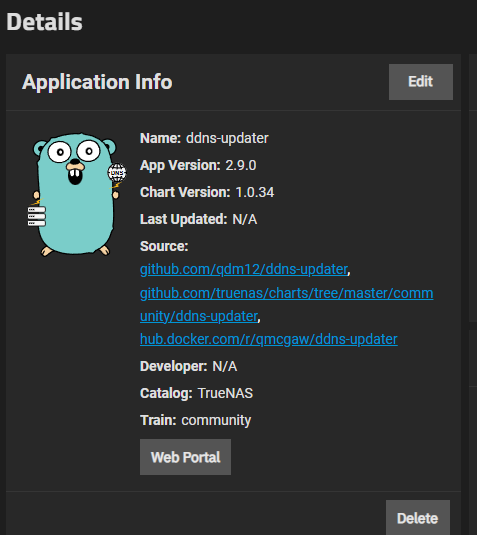Open hub.docker.com/r/qmcgaw/ddns-updater link
The width and height of the screenshot is (477, 535).
click(x=269, y=339)
